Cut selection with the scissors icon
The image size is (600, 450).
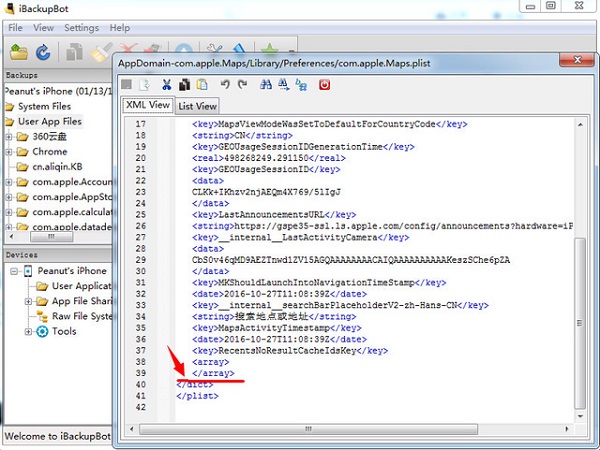[166, 85]
